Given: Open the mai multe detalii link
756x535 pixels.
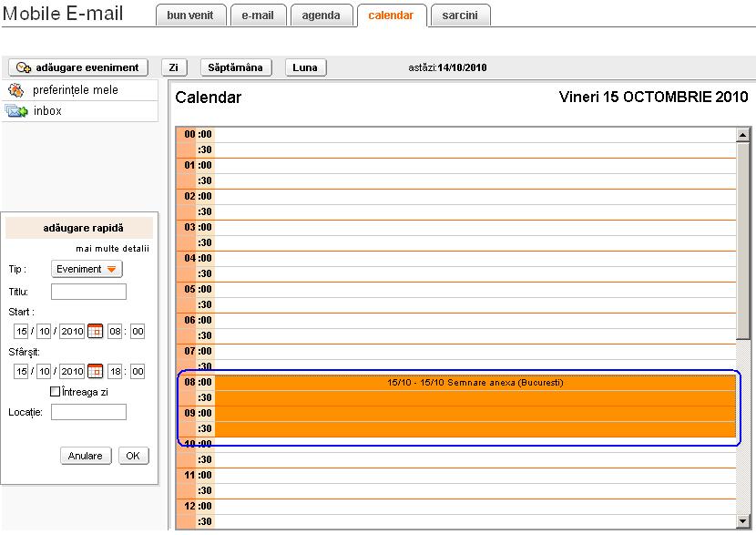Looking at the screenshot, I should (112, 248).
